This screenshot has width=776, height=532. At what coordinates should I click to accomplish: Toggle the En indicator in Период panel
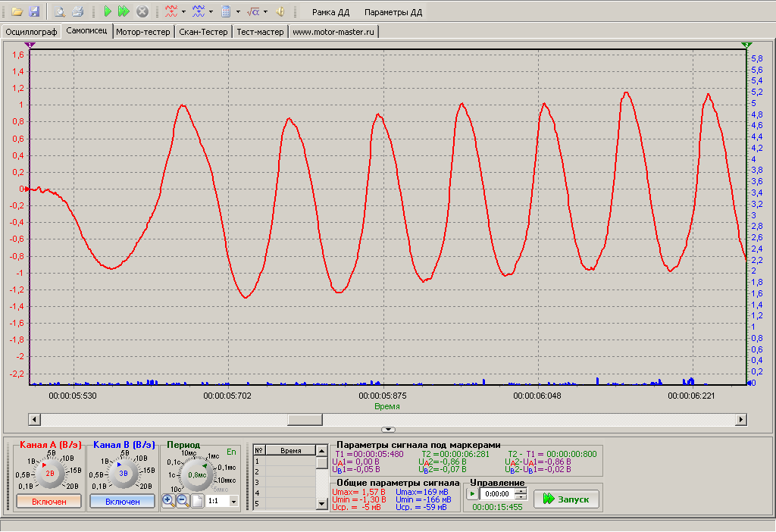click(x=231, y=452)
